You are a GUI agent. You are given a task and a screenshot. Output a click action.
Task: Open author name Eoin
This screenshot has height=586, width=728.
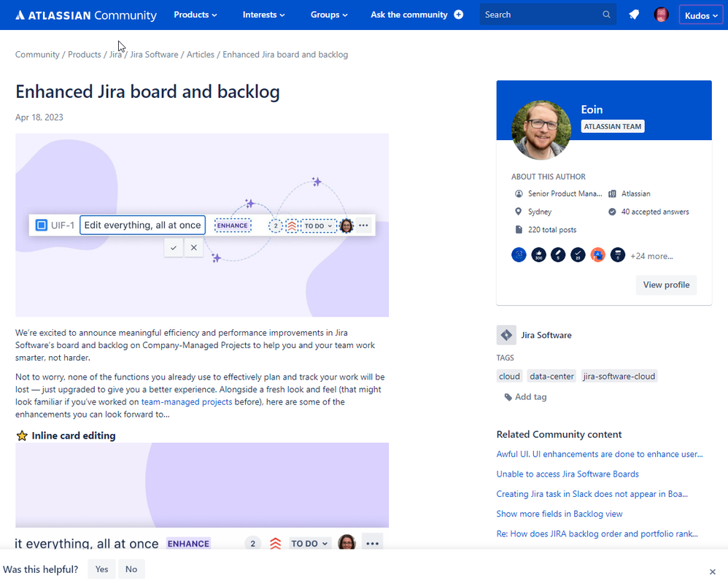click(592, 109)
